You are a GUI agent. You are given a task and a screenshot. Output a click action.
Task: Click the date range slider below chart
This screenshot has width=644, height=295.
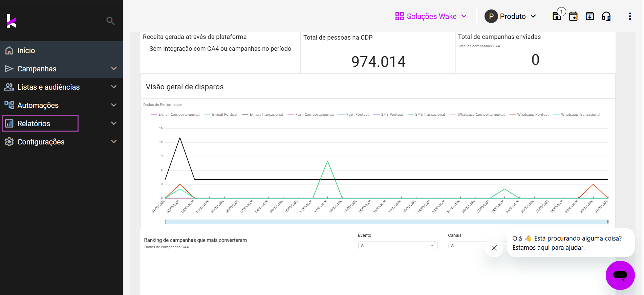click(x=386, y=222)
